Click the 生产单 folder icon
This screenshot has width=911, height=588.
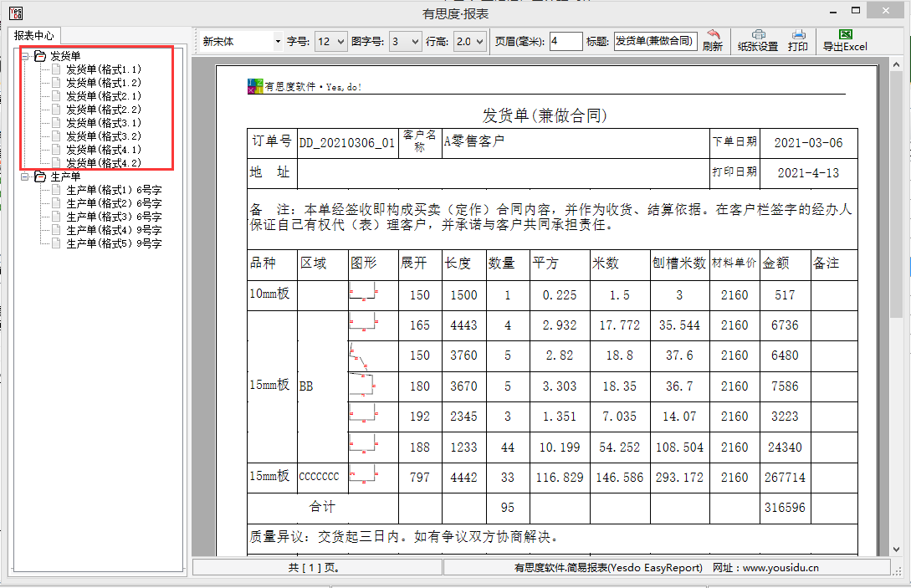pos(40,176)
